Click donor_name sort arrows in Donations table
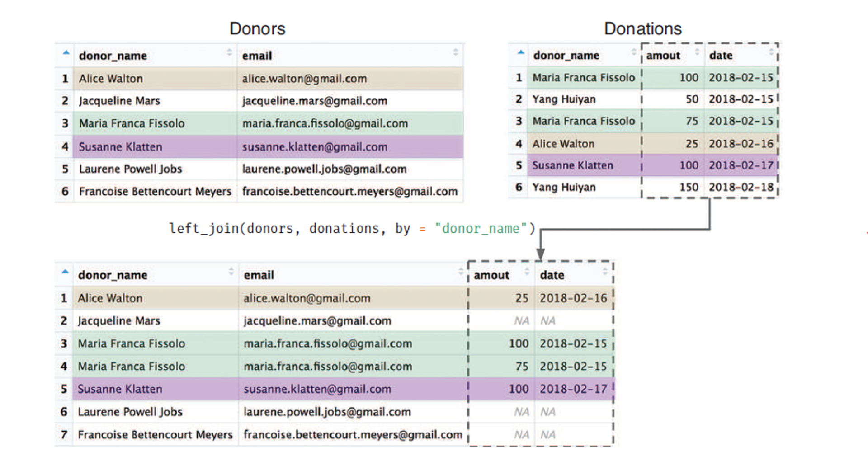Image resolution: width=868 pixels, height=461 pixels. [634, 52]
